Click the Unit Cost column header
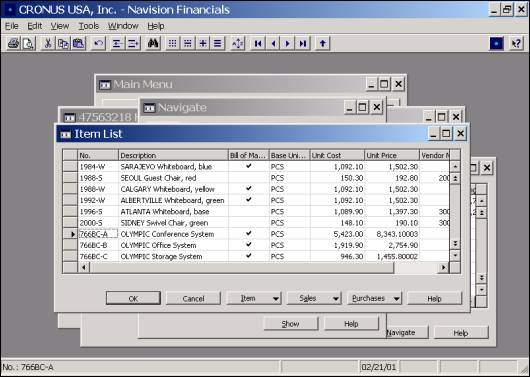The width and height of the screenshot is (530, 377). pos(337,156)
